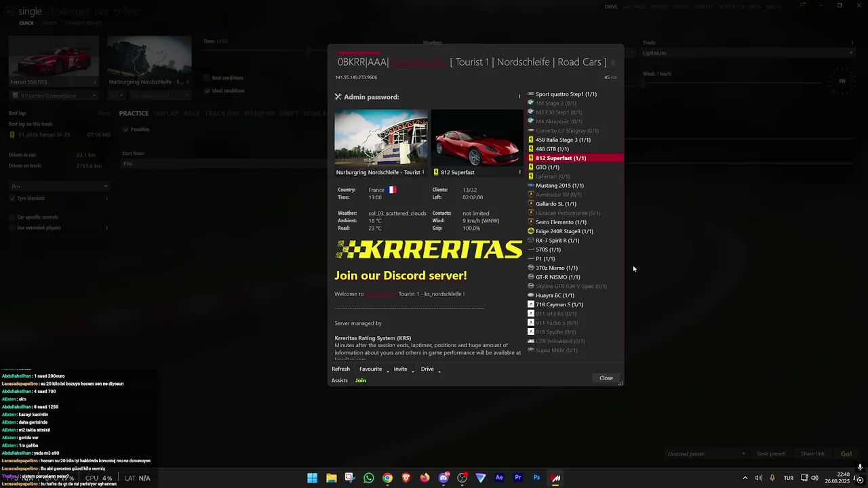Click the Admin password input field
This screenshot has height=488, width=868.
click(x=458, y=97)
